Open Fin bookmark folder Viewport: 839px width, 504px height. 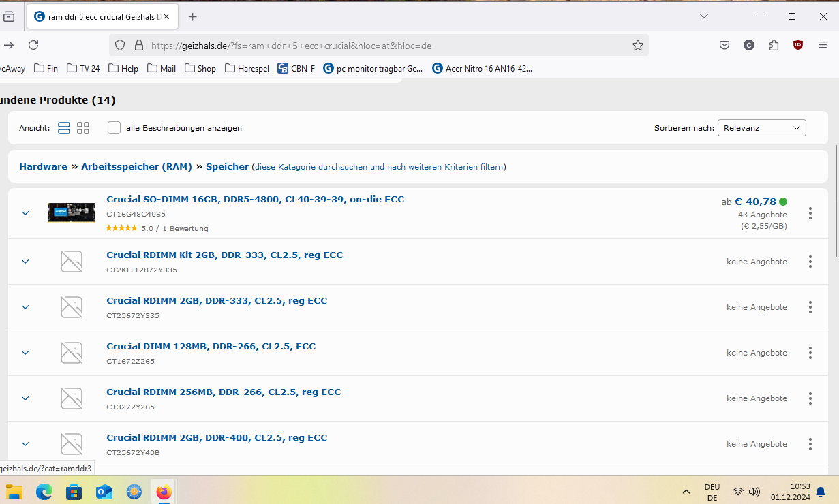click(46, 68)
